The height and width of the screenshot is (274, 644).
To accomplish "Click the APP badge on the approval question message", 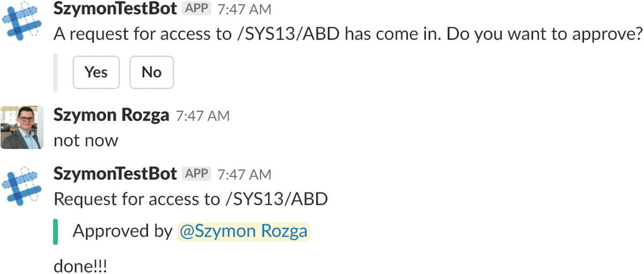I will tap(196, 10).
